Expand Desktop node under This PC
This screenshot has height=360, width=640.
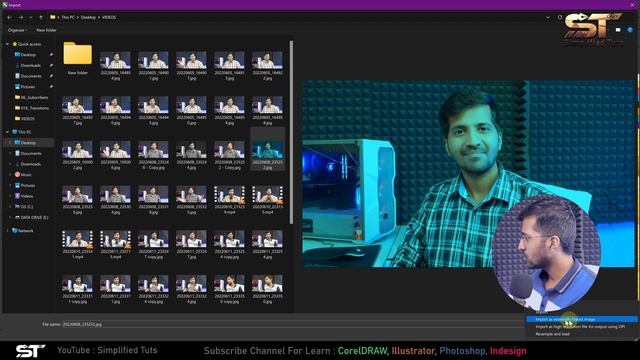(10, 143)
